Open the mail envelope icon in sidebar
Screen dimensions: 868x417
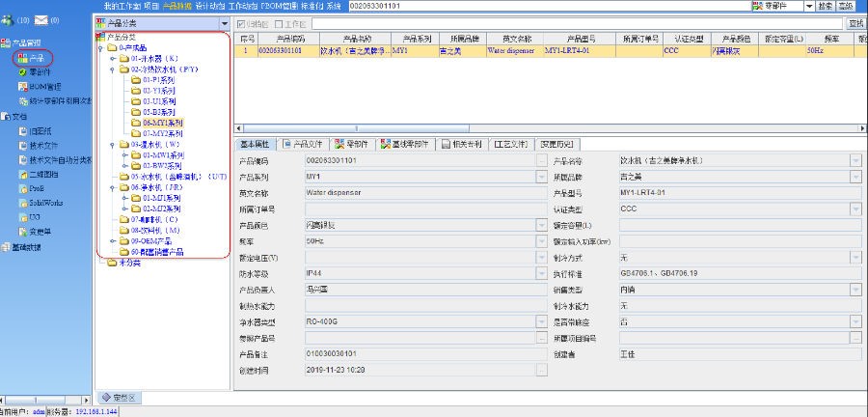pyautogui.click(x=40, y=19)
